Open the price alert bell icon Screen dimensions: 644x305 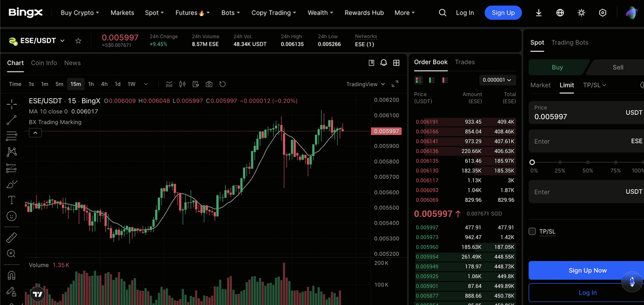[x=383, y=63]
